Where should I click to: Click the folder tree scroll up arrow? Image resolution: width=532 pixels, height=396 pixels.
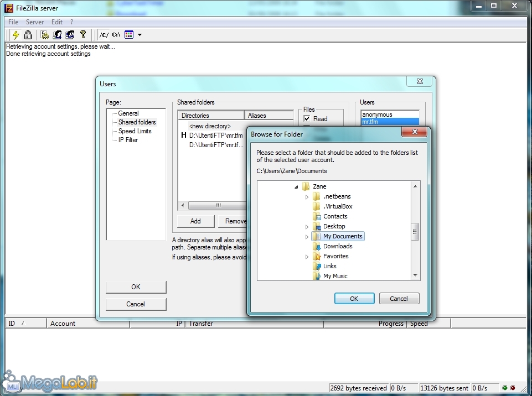click(415, 186)
